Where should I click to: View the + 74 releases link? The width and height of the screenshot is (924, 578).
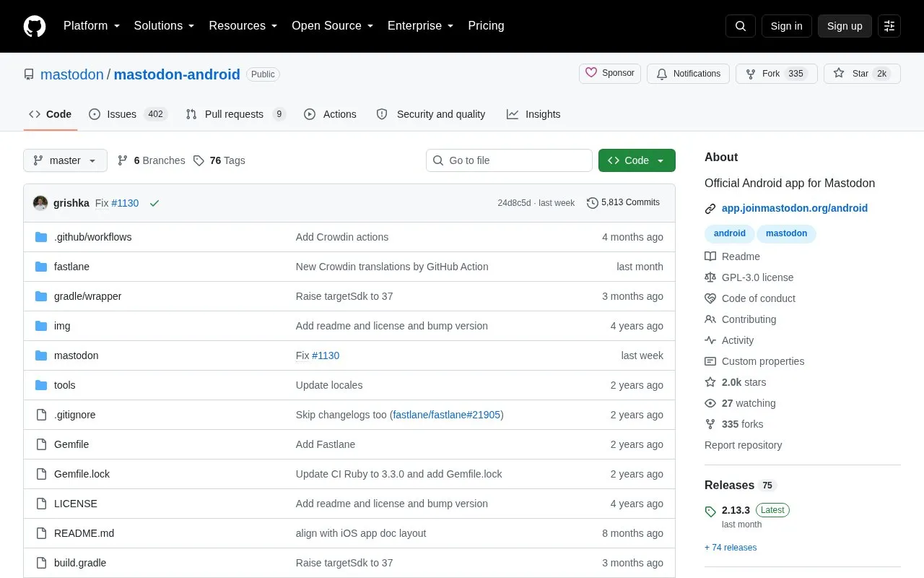731,548
